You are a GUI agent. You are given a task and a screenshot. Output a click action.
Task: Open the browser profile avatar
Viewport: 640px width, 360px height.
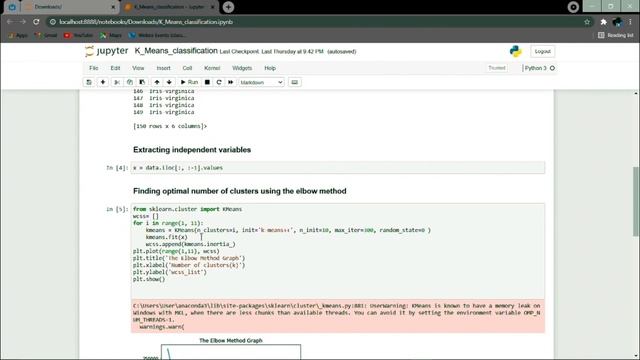pos(617,22)
